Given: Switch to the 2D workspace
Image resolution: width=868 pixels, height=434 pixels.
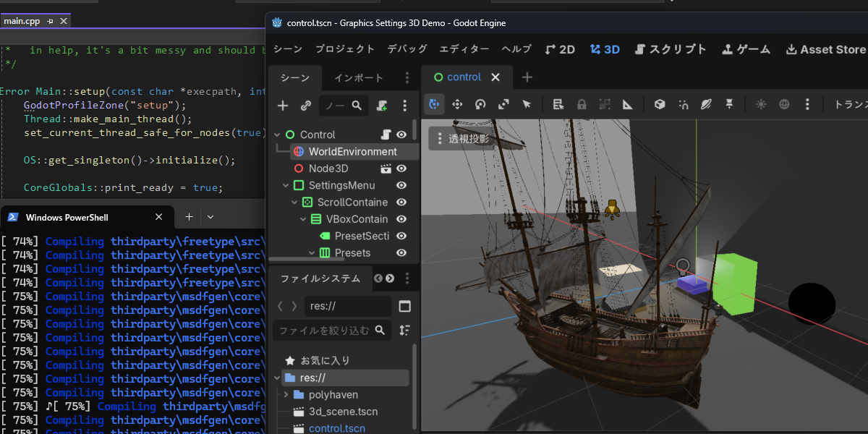Looking at the screenshot, I should pos(560,49).
